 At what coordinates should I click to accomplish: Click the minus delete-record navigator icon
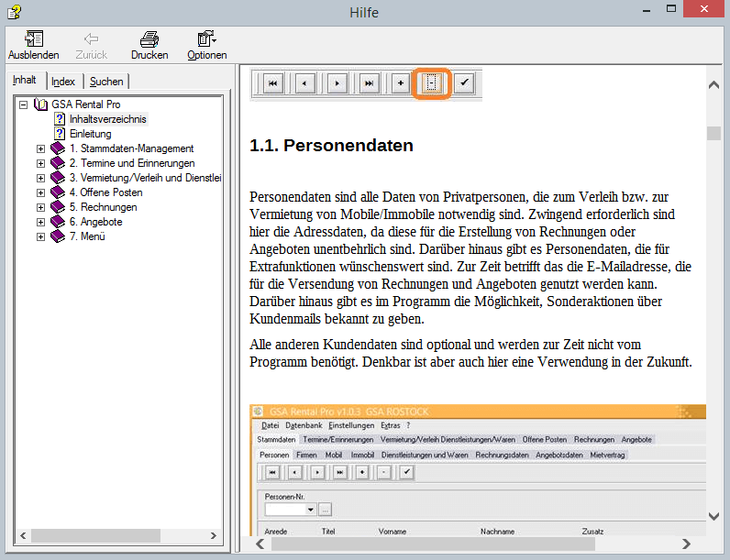point(432,83)
